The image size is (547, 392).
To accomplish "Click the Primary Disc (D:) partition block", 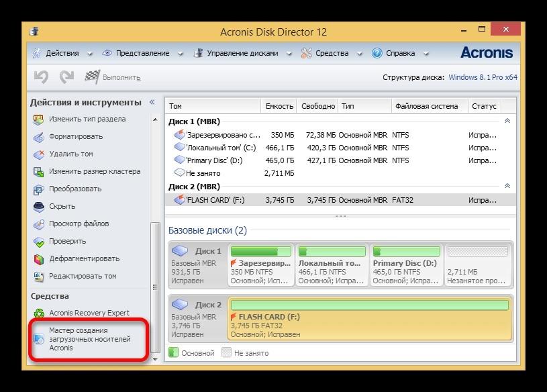I will [407, 265].
